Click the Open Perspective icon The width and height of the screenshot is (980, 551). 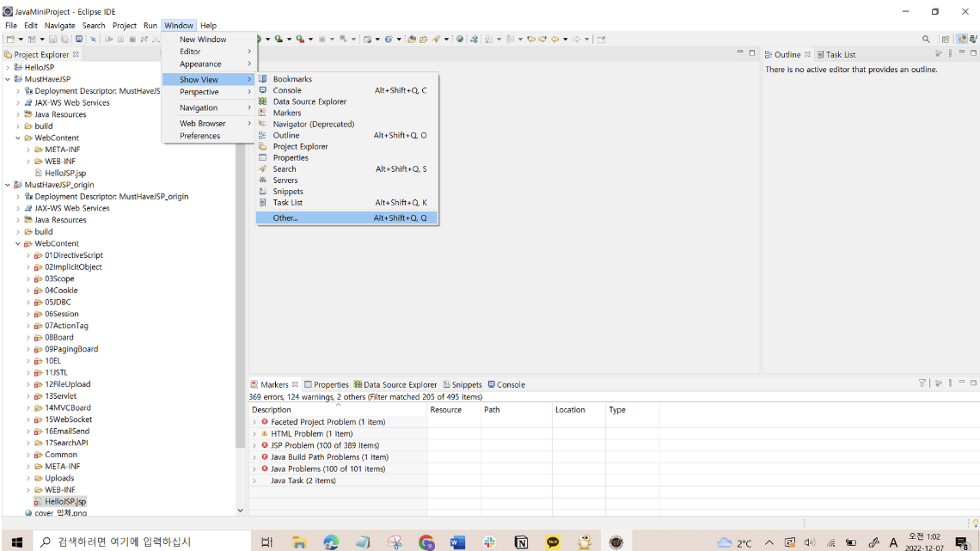pos(946,39)
